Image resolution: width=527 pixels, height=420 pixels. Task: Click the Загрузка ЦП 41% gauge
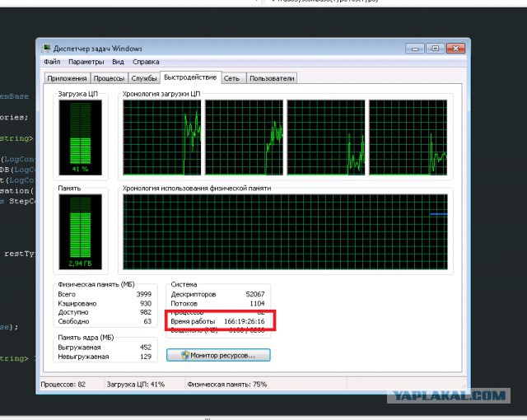pyautogui.click(x=80, y=137)
